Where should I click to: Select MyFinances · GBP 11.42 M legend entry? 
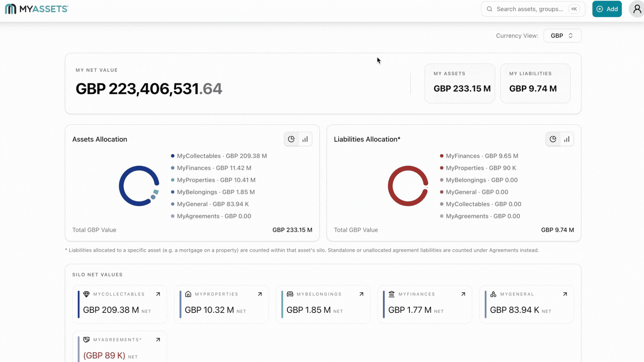pos(211,168)
